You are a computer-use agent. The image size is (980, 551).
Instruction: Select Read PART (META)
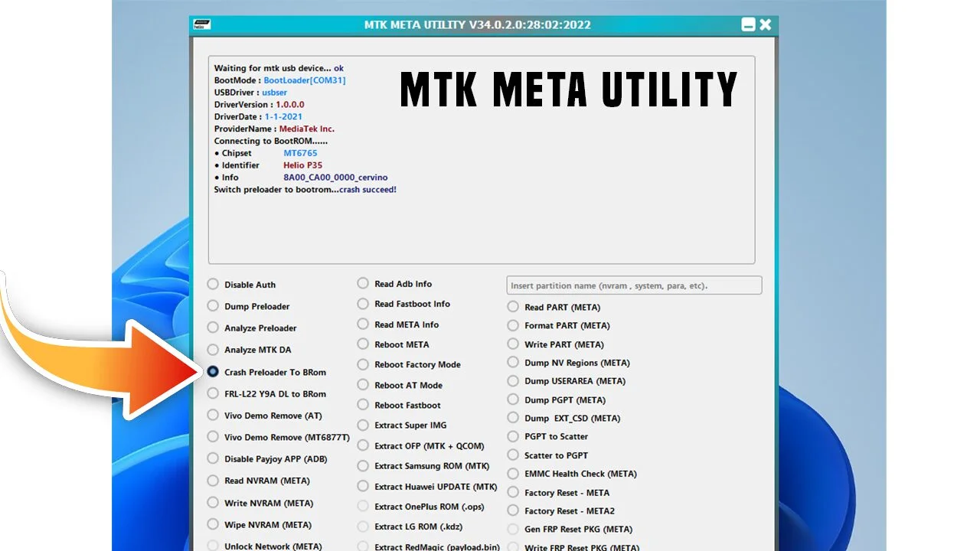512,307
